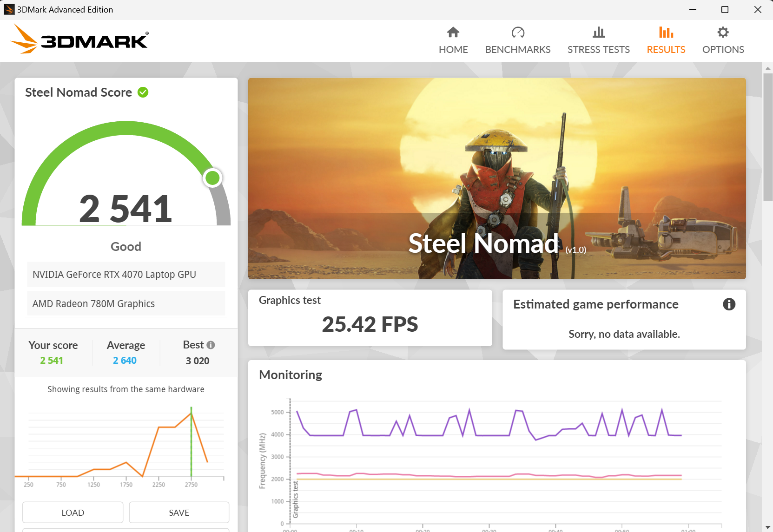
Task: Click the scrollbar up arrow
Action: tap(768, 68)
